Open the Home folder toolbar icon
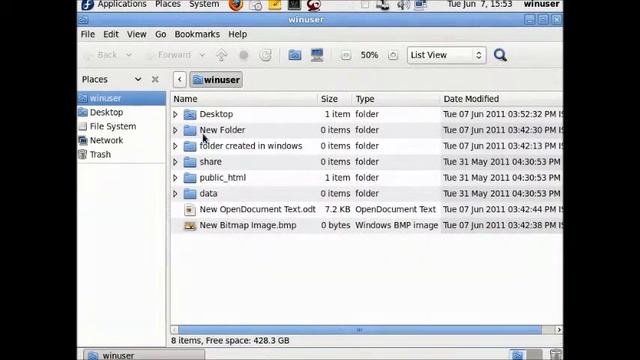Screen dimensions: 640x360 pyautogui.click(x=294, y=55)
